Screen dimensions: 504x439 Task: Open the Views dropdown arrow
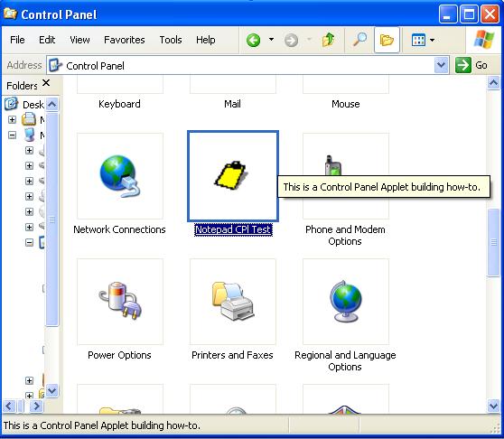[x=433, y=40]
